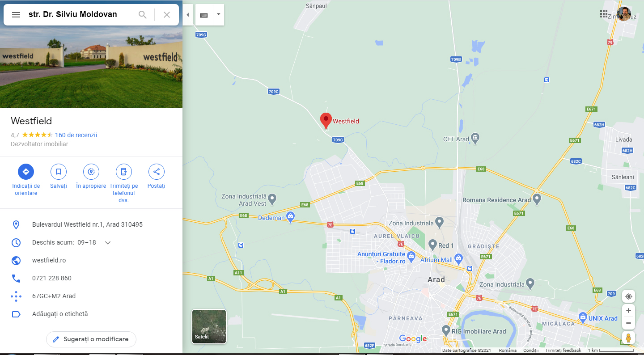Clear the search with X icon
The height and width of the screenshot is (355, 644).
167,15
